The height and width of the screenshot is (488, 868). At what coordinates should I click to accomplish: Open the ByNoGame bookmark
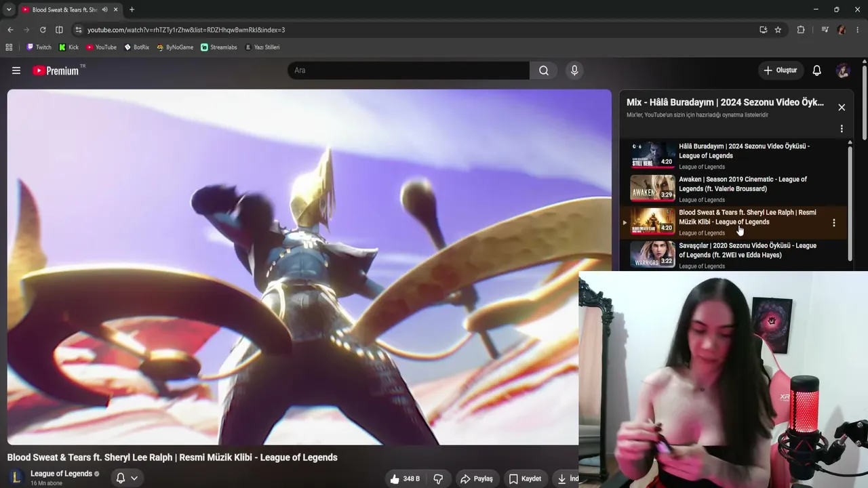175,47
